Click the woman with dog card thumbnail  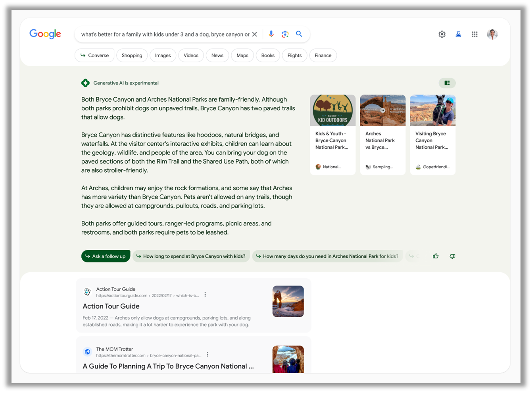[x=433, y=110]
